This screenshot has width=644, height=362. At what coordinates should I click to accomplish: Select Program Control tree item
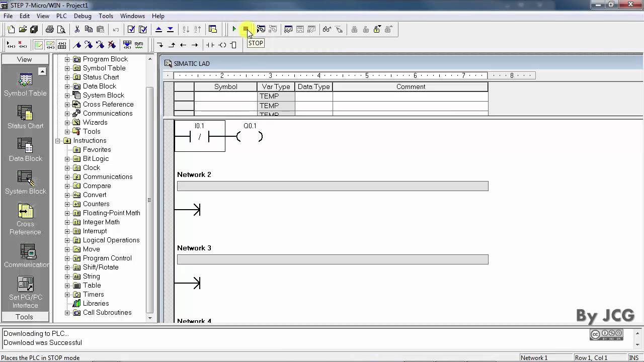[x=107, y=258]
